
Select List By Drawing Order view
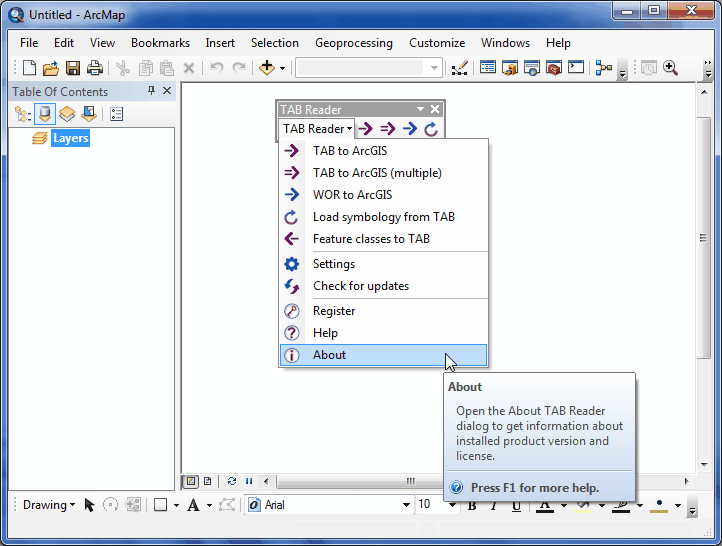(x=22, y=114)
